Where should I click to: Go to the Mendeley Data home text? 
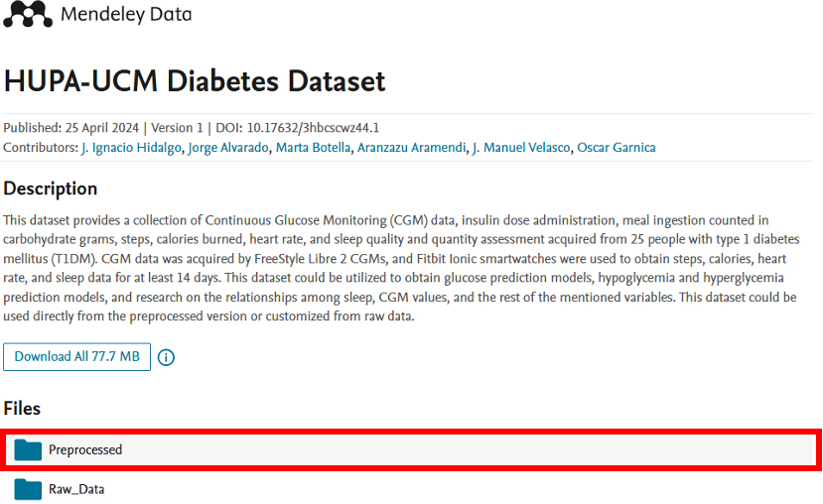(x=126, y=15)
